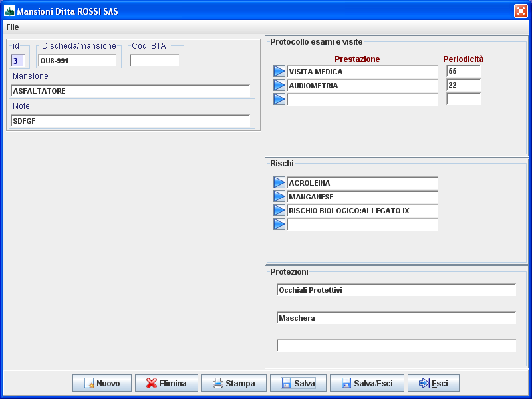
Task: Open the File menu
Action: 13,27
